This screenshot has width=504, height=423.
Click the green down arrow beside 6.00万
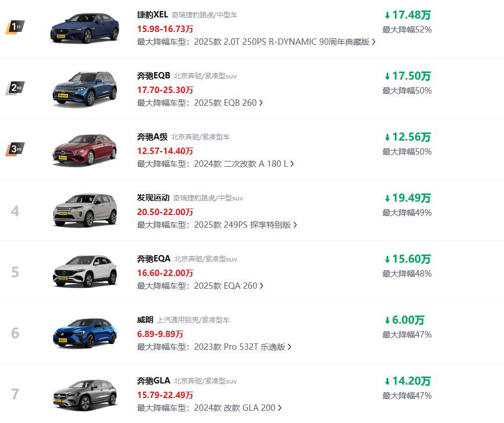click(x=387, y=320)
